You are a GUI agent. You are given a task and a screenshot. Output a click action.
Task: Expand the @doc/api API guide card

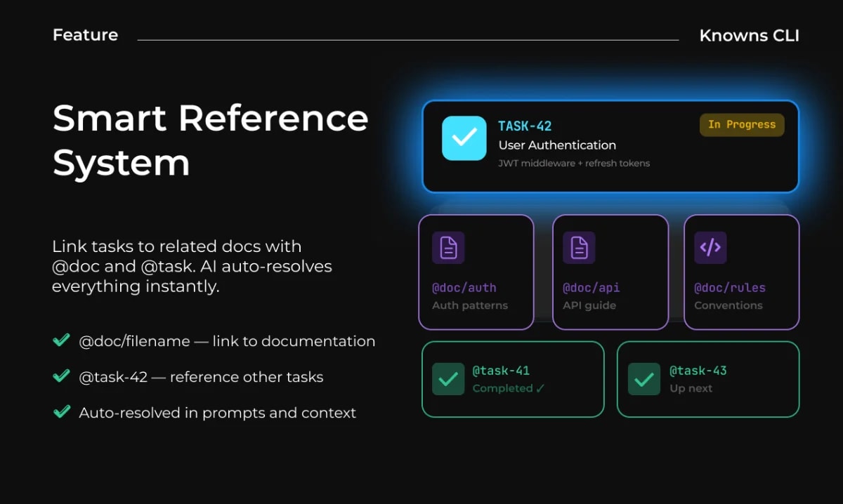(x=610, y=272)
